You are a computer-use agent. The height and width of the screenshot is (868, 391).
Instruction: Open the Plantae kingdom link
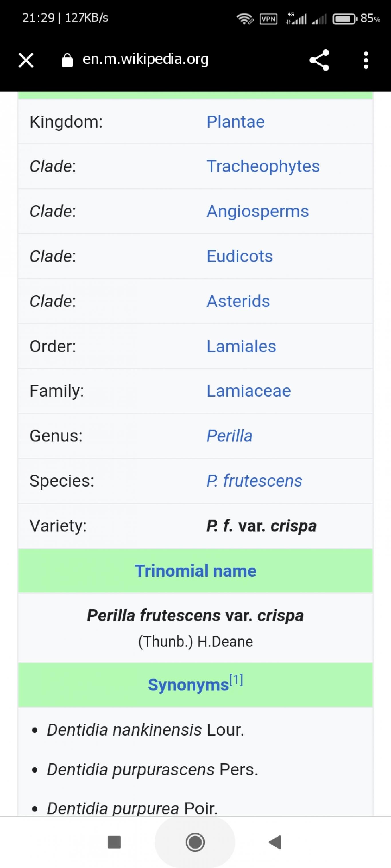(x=236, y=122)
